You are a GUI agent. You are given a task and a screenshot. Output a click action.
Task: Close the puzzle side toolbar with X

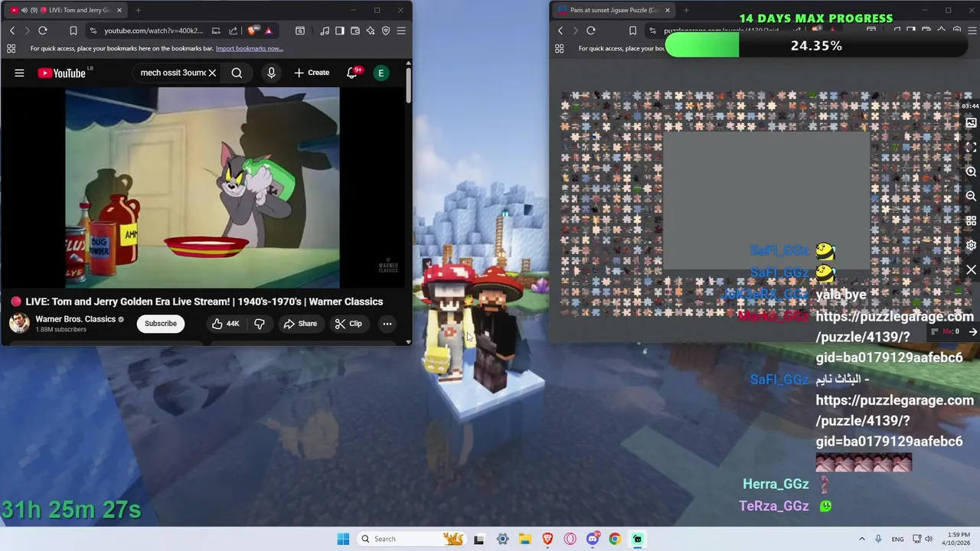point(971,269)
